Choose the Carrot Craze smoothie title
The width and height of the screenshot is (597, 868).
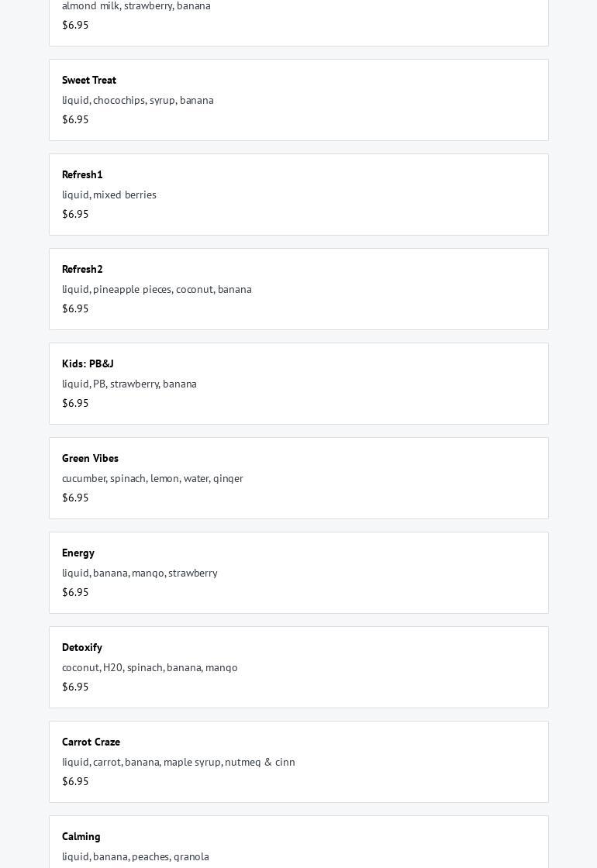pos(91,742)
